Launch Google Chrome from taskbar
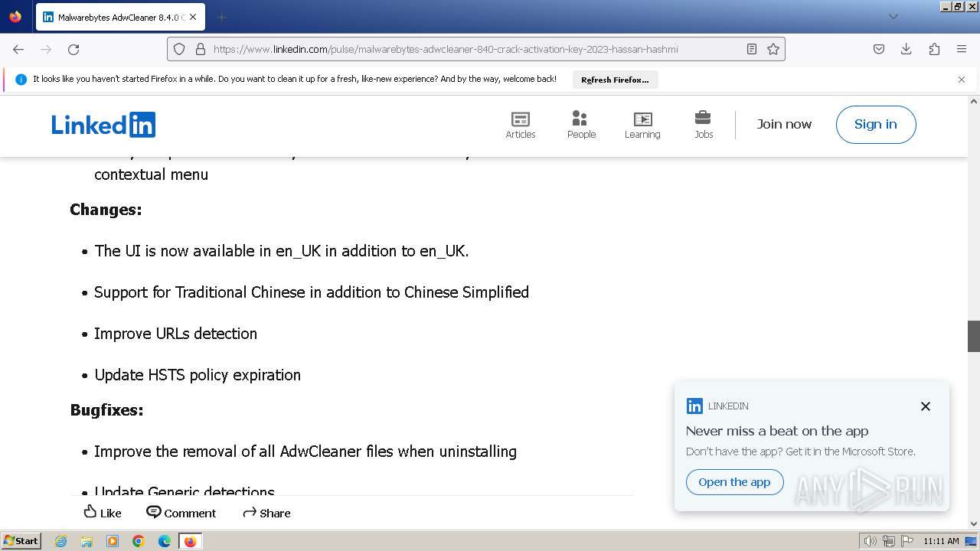The image size is (980, 551). click(139, 541)
